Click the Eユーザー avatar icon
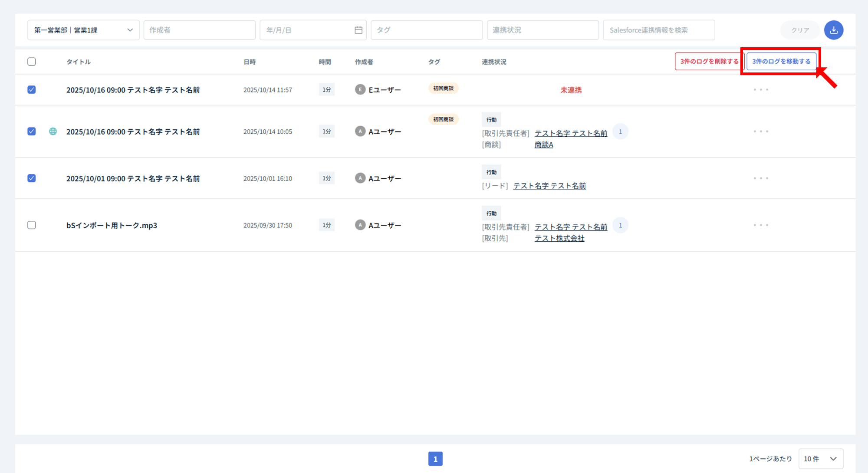 (x=360, y=90)
